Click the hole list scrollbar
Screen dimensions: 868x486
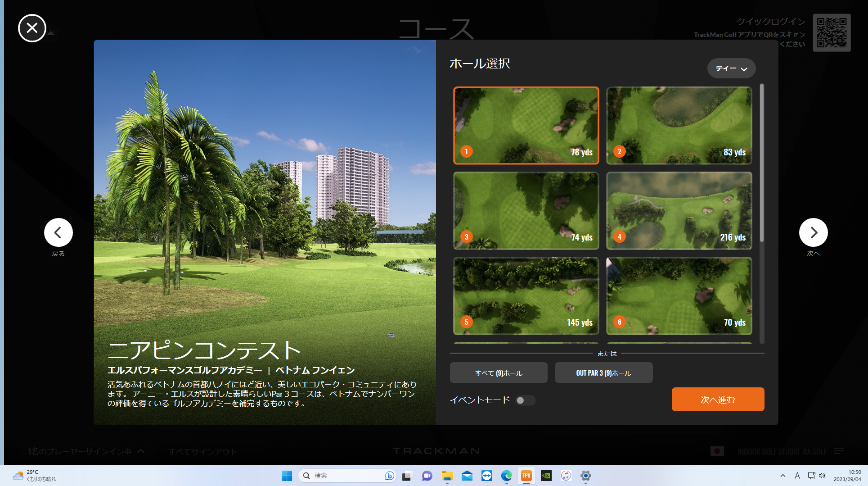point(762,163)
